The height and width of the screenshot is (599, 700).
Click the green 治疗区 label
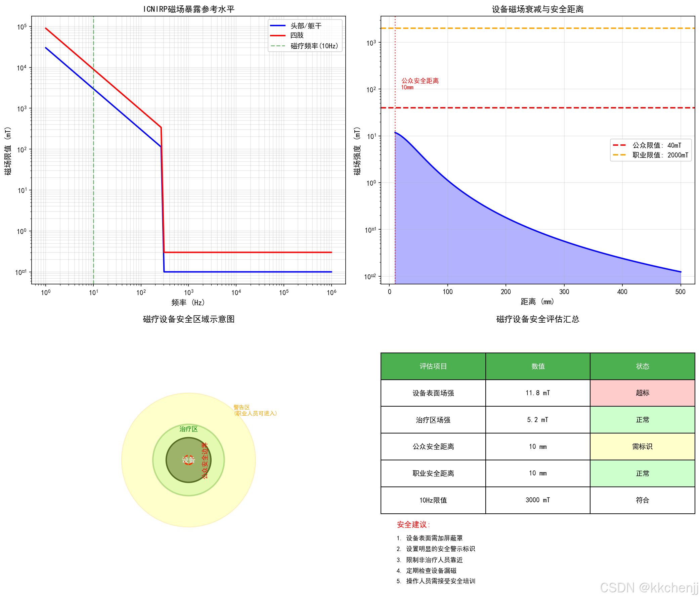(x=188, y=429)
